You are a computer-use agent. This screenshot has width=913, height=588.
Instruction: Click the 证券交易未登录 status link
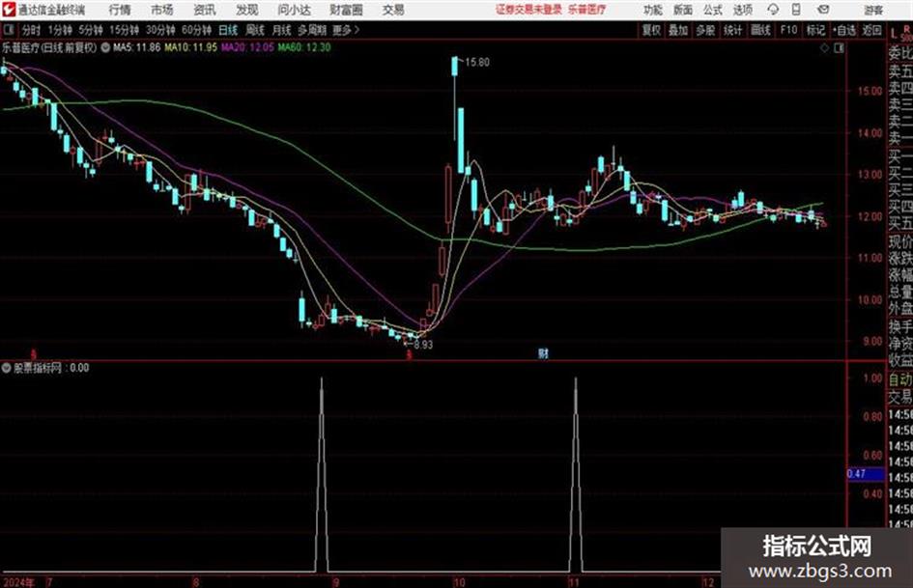(x=528, y=10)
